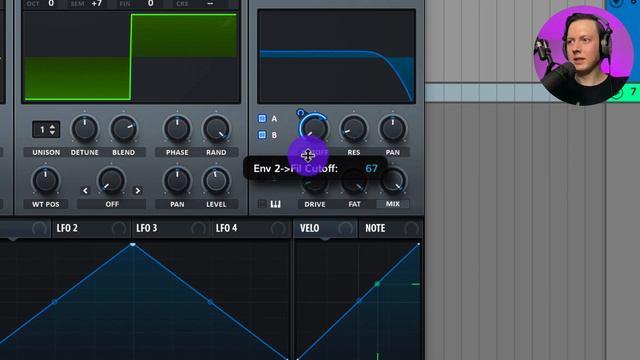Click the filter cutoff knob

tap(314, 128)
